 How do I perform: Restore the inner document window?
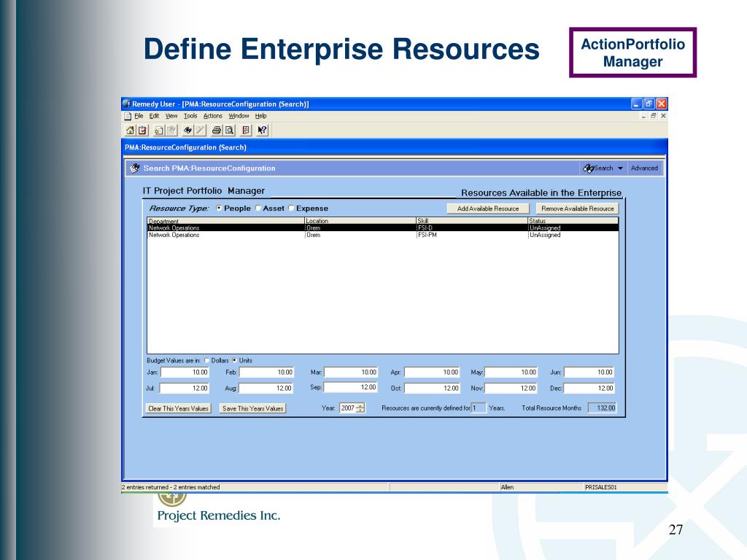[x=654, y=116]
